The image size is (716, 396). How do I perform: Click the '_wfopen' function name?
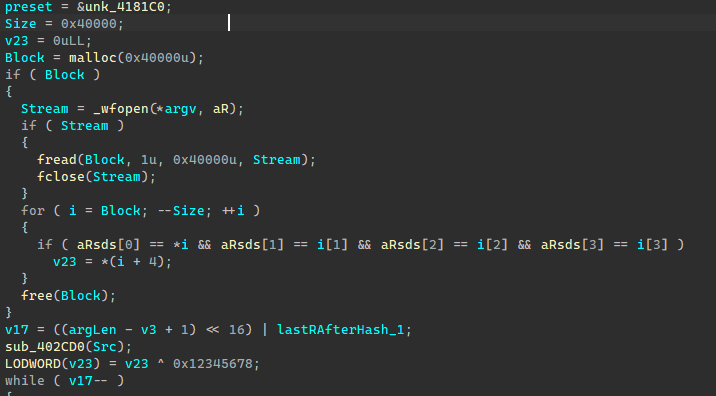click(x=121, y=109)
